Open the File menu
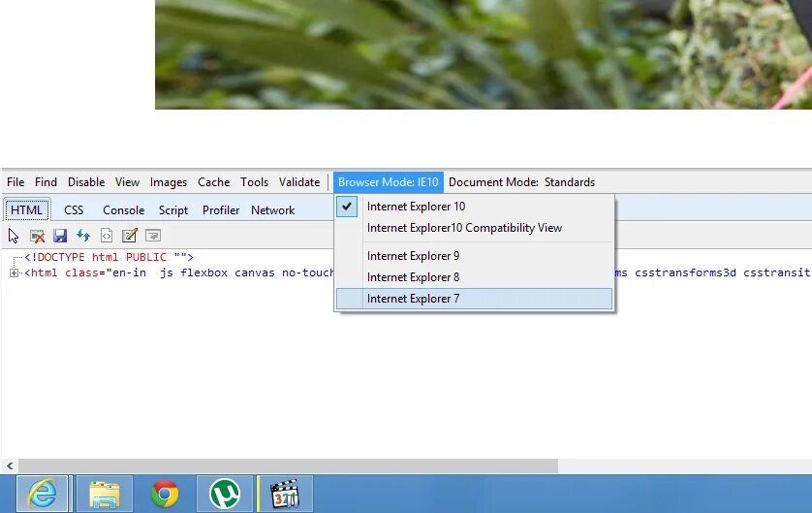 [x=16, y=182]
